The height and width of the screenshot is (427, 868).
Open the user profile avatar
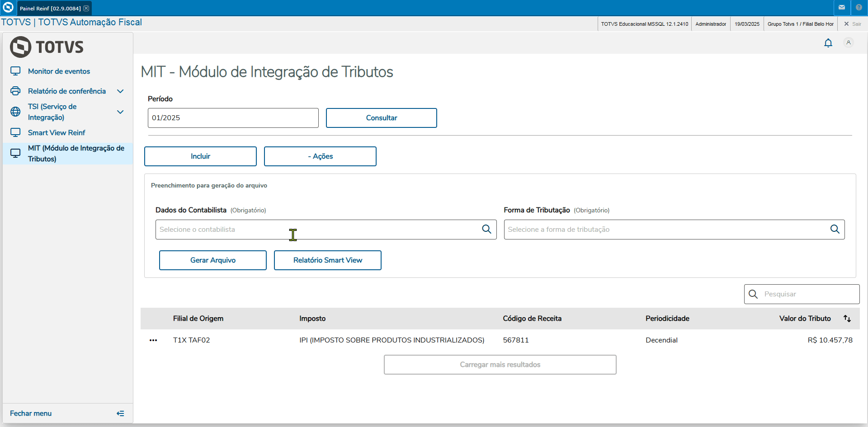coord(849,43)
